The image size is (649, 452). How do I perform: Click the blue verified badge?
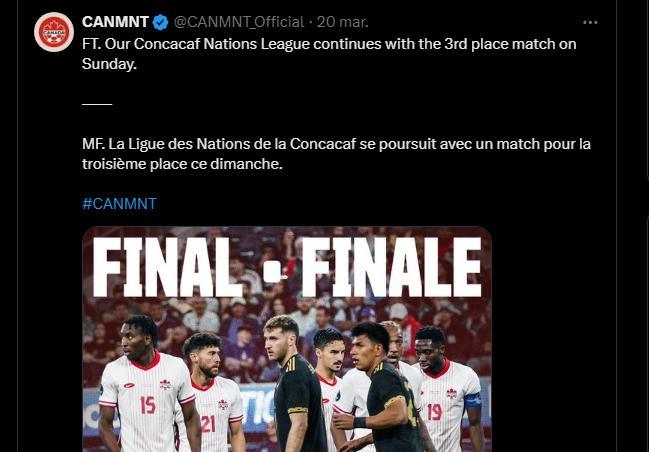tap(160, 22)
